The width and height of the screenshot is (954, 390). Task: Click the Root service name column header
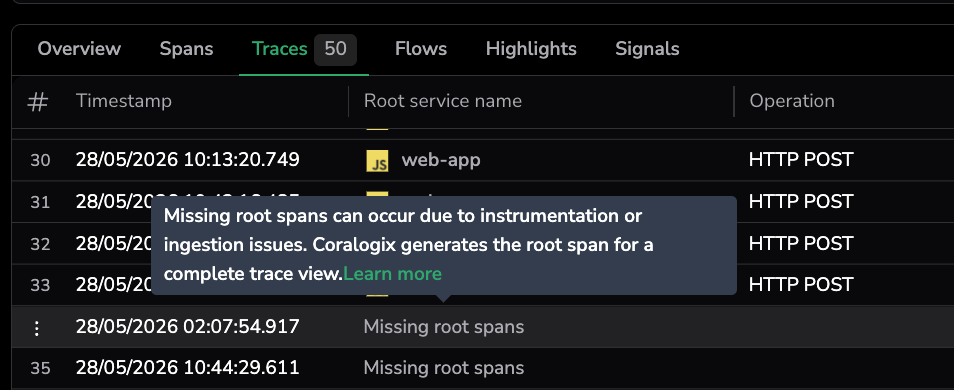[x=443, y=101]
